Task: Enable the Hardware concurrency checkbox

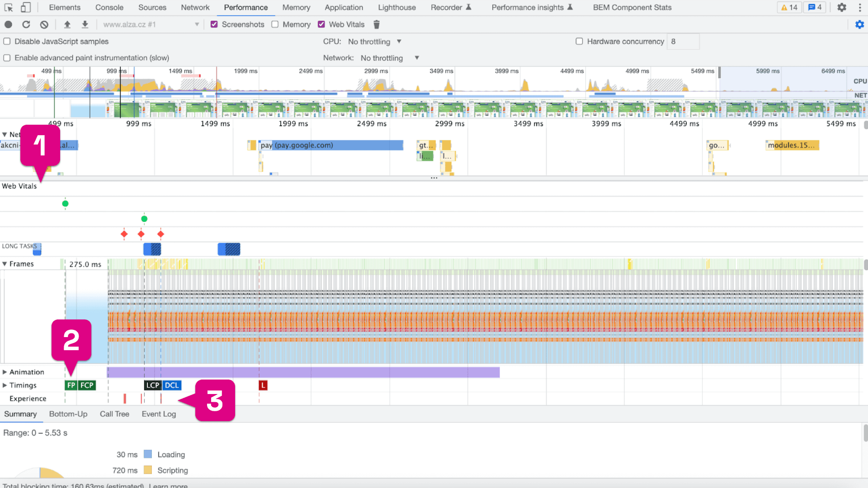Action: click(579, 41)
